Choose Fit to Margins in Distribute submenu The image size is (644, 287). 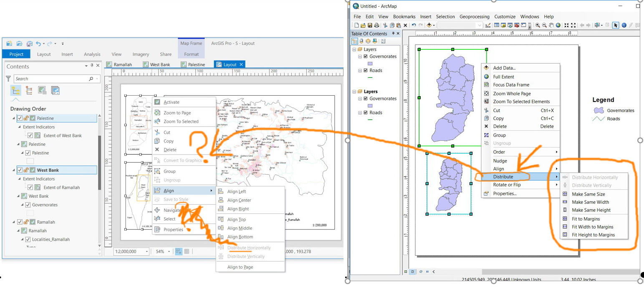(x=586, y=219)
